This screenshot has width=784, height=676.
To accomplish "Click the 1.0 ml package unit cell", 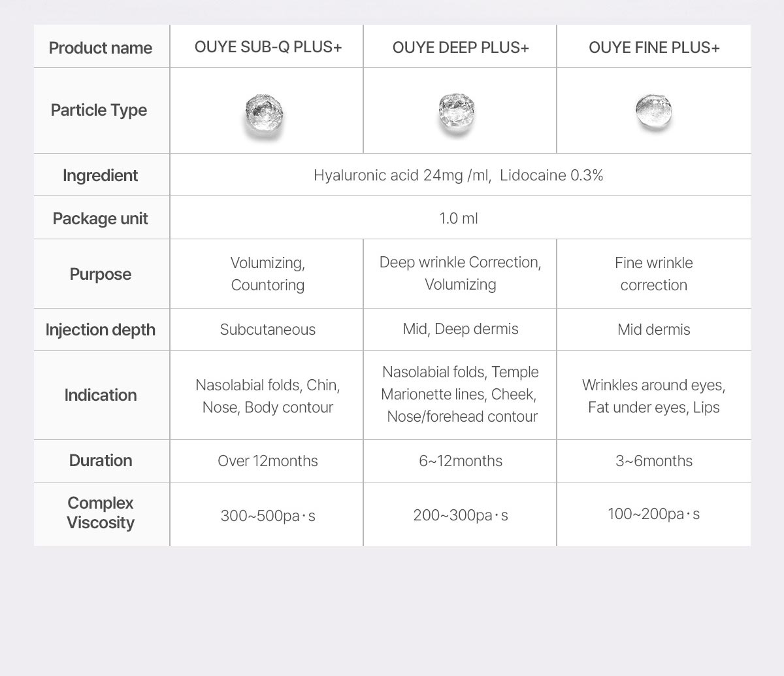I will 459,218.
